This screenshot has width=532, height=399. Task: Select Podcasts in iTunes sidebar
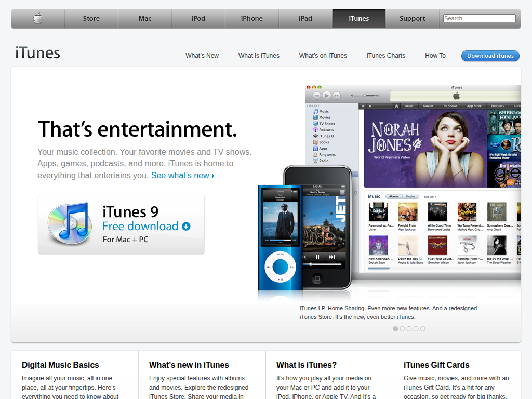tap(323, 129)
